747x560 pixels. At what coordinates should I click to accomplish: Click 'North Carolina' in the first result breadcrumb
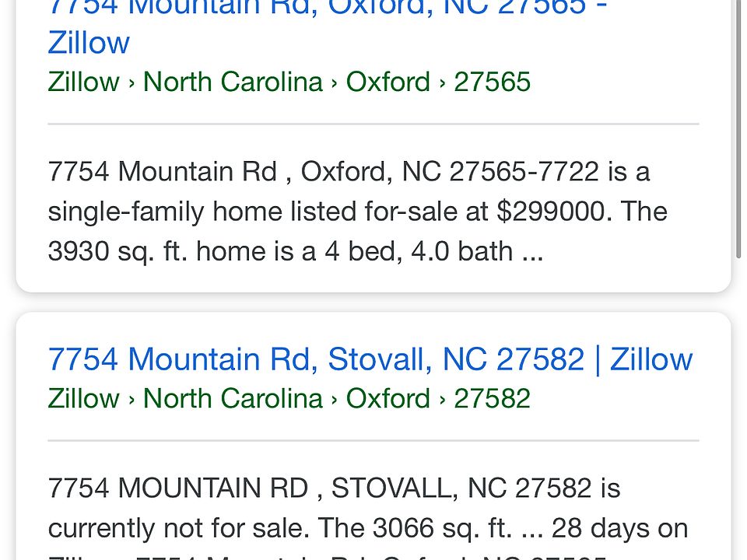(x=233, y=82)
